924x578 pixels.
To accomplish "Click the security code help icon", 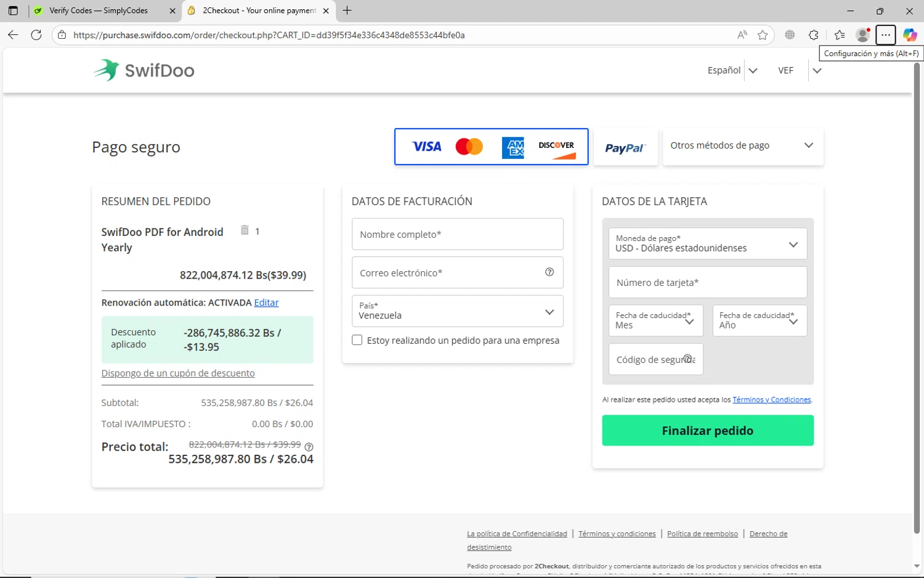I will (688, 359).
